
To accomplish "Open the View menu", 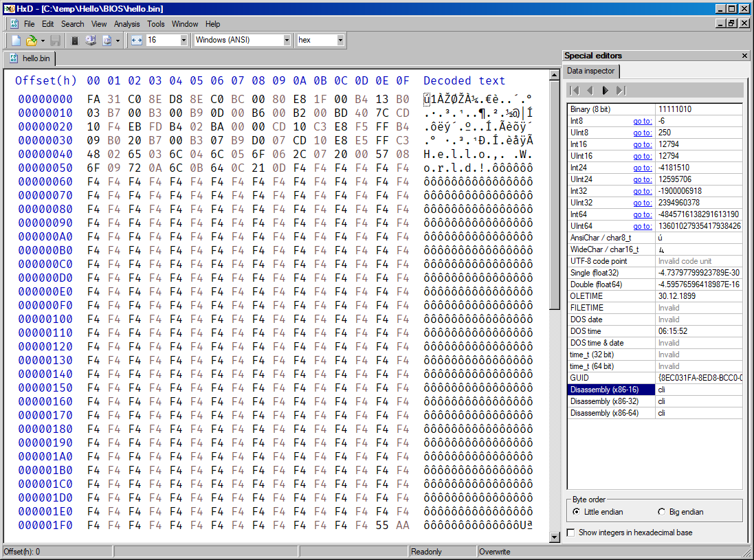I will pyautogui.click(x=99, y=24).
